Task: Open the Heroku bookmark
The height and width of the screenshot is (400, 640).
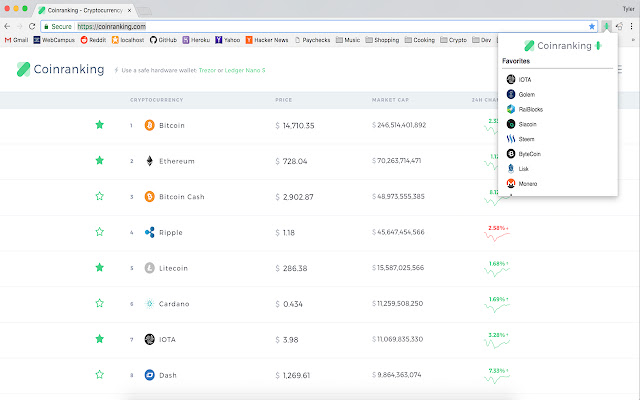Action: (196, 40)
